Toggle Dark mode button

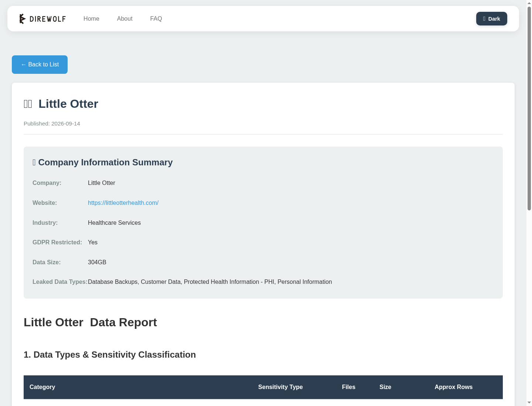click(491, 19)
